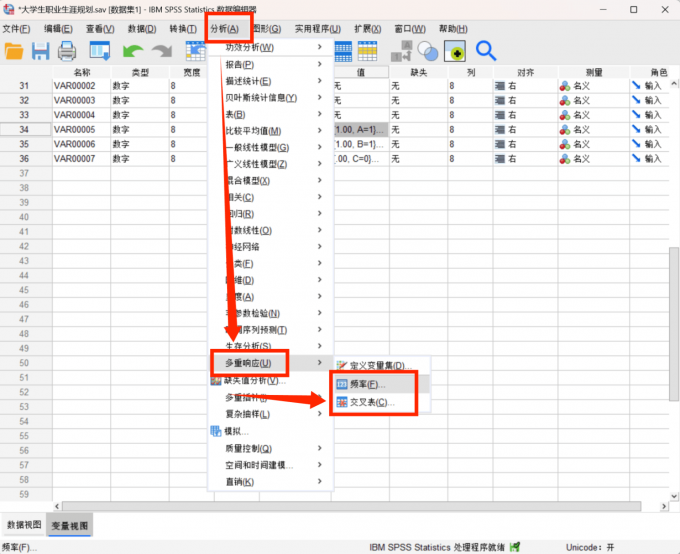
Task: Click VAR00005 name cell
Action: pos(82,129)
